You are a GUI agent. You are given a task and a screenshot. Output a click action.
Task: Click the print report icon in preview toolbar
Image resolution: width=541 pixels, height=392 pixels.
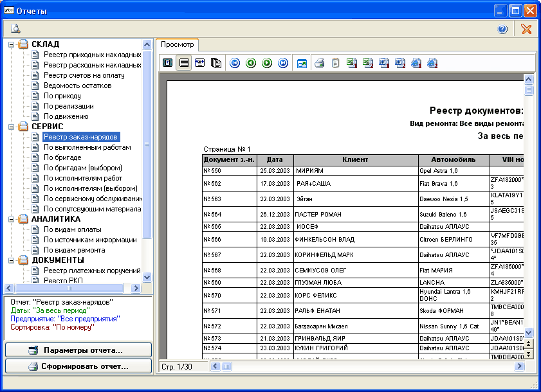point(319,63)
